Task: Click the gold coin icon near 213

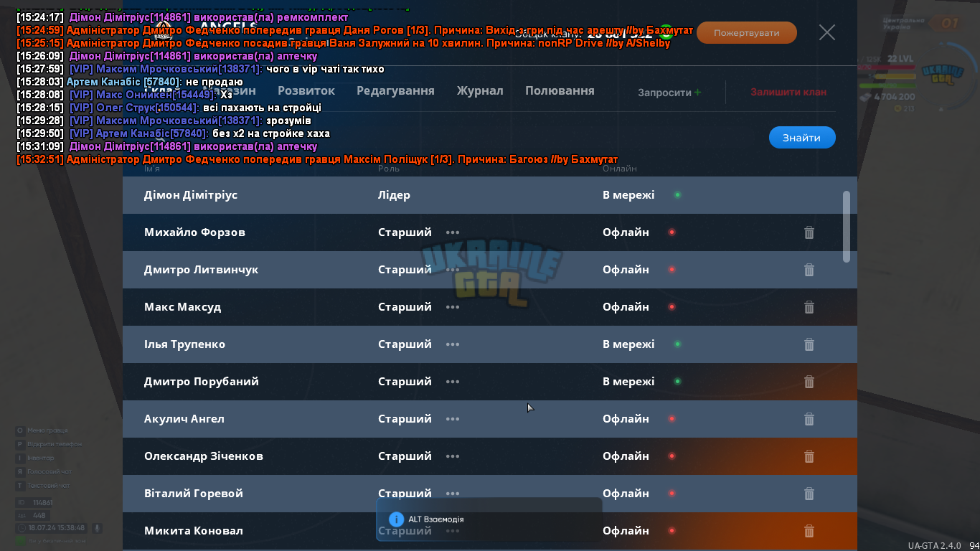Action: point(897,109)
